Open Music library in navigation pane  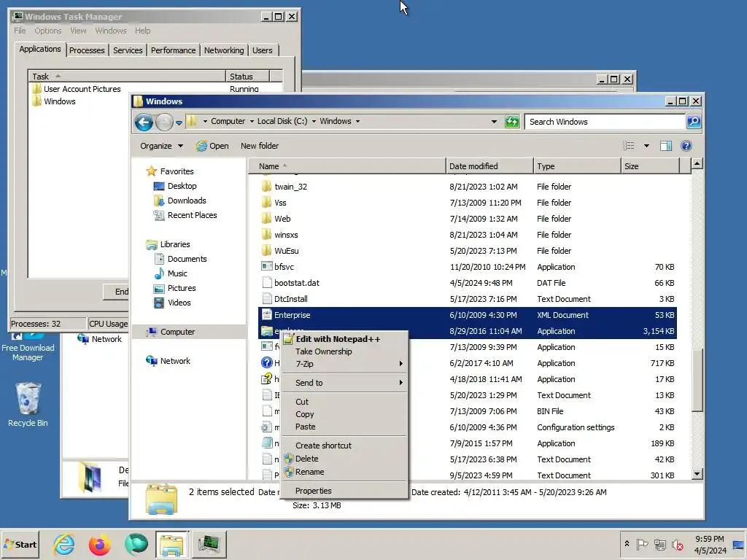(x=177, y=273)
